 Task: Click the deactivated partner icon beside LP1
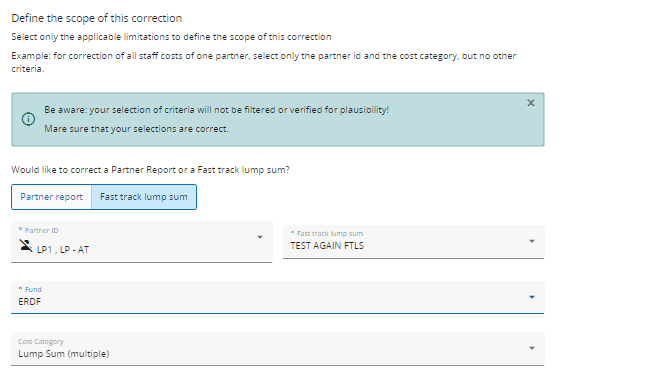tap(26, 245)
